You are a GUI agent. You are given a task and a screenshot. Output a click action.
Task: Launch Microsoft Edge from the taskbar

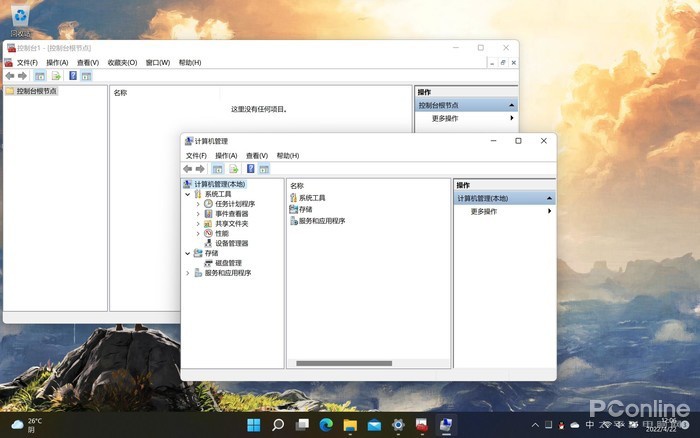click(325, 426)
